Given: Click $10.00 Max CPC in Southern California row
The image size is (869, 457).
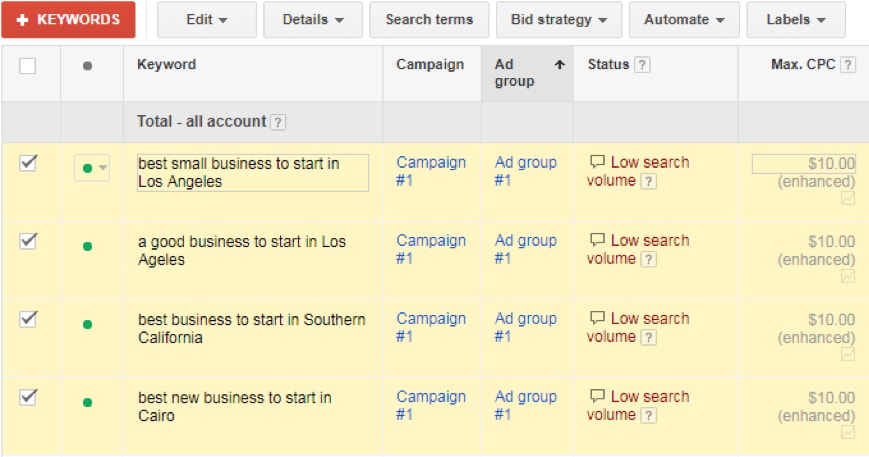Looking at the screenshot, I should click(831, 320).
